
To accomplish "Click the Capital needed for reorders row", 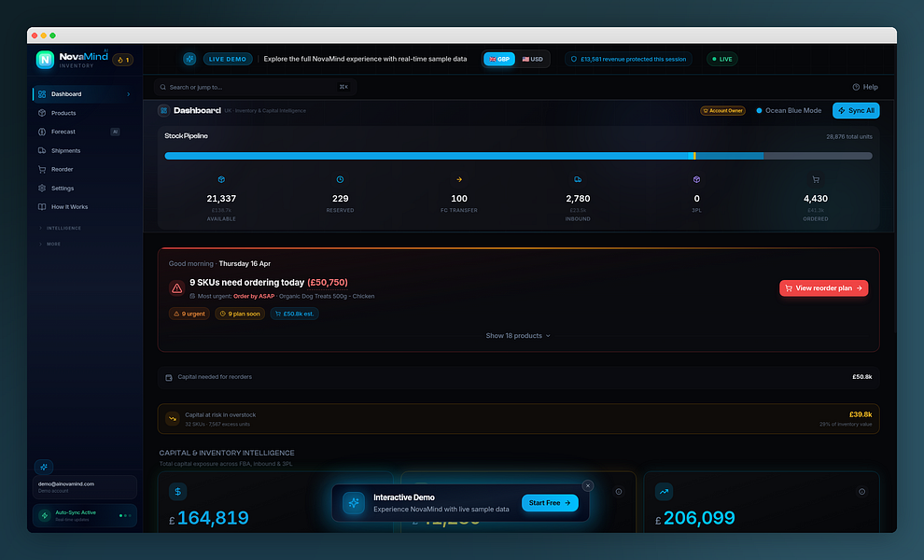I will point(519,377).
